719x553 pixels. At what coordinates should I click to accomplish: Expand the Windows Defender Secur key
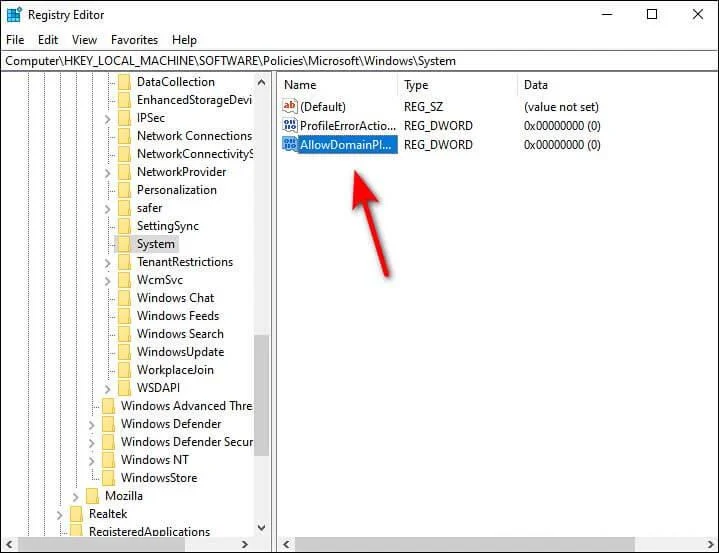(91, 443)
